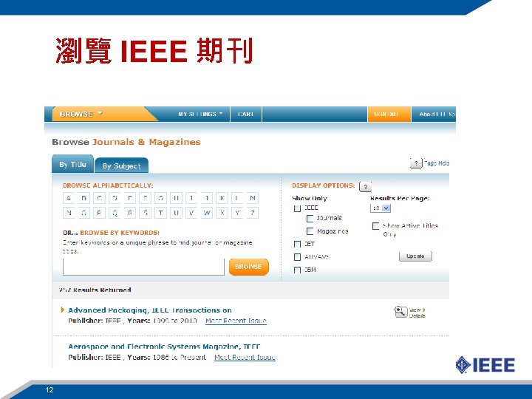Browse titles starting with letter W
The image size is (532, 399).
[x=207, y=213]
